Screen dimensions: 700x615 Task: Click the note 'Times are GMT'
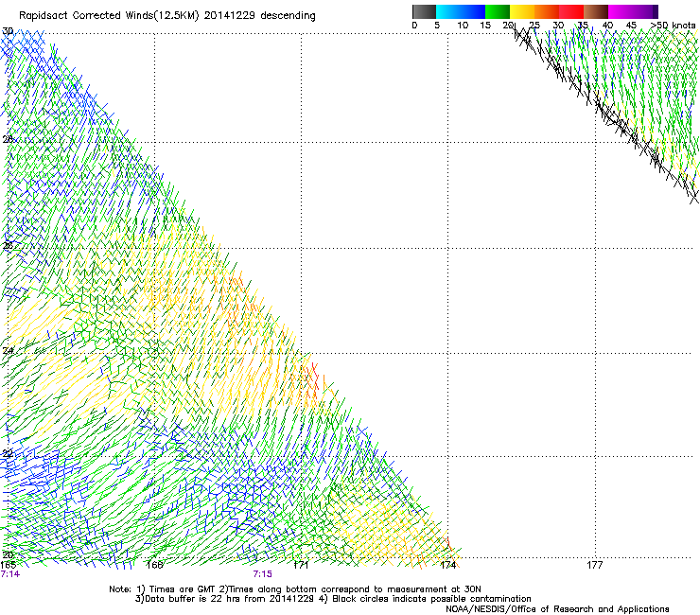click(x=183, y=589)
